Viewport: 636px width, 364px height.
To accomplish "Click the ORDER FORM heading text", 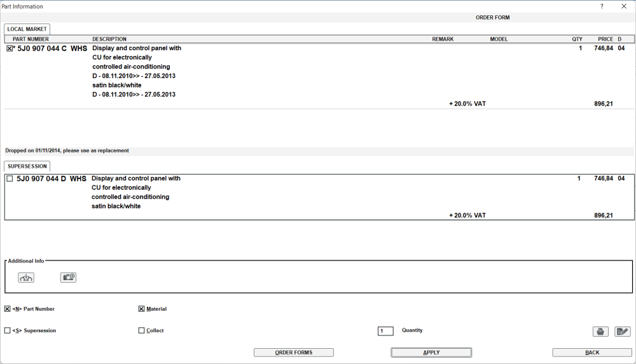I will (x=493, y=17).
